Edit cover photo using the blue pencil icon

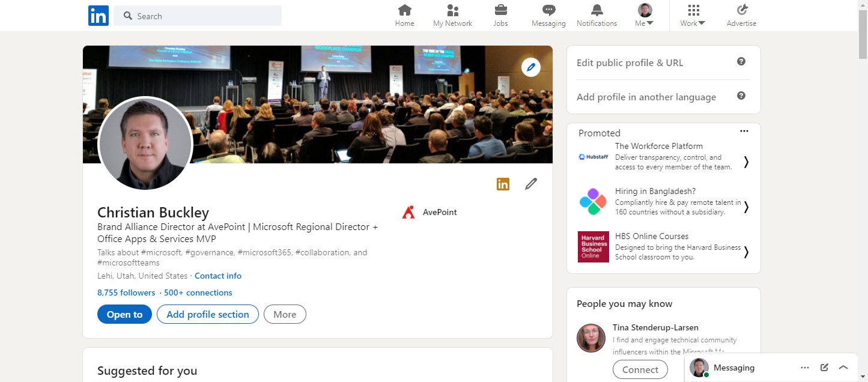[x=530, y=67]
